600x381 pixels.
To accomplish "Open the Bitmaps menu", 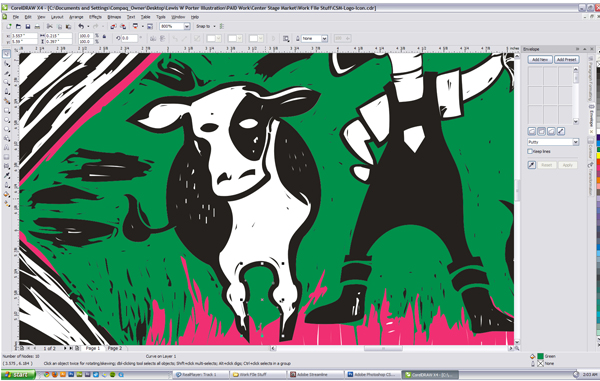I will pos(114,17).
